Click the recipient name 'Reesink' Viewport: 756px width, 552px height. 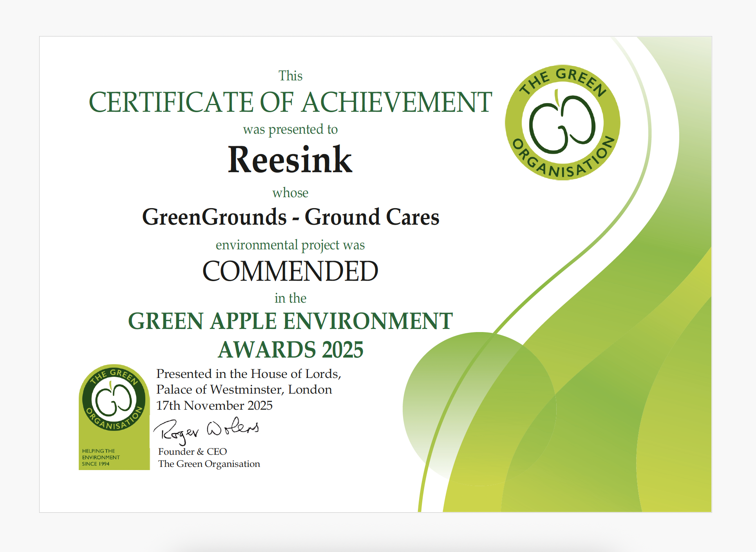click(x=290, y=160)
